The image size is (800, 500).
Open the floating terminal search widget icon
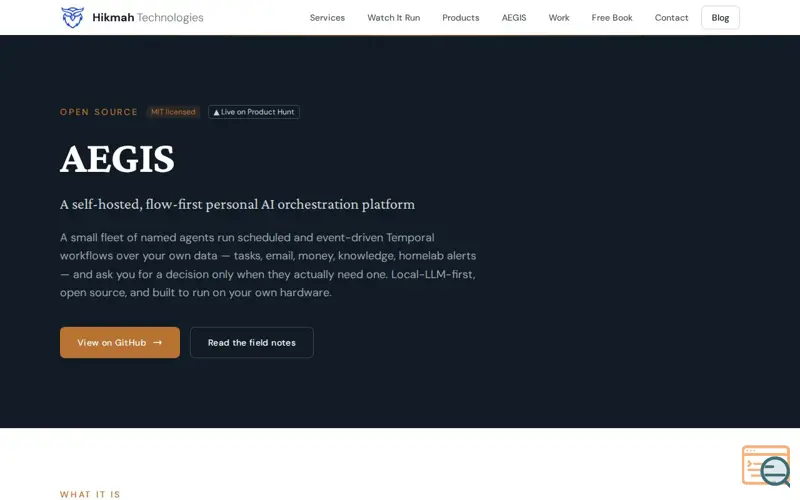point(766,466)
